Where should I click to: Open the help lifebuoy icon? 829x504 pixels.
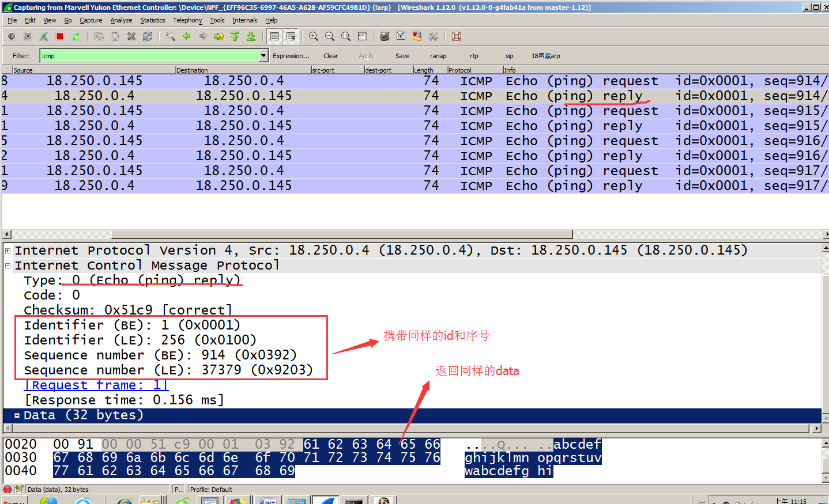[457, 36]
